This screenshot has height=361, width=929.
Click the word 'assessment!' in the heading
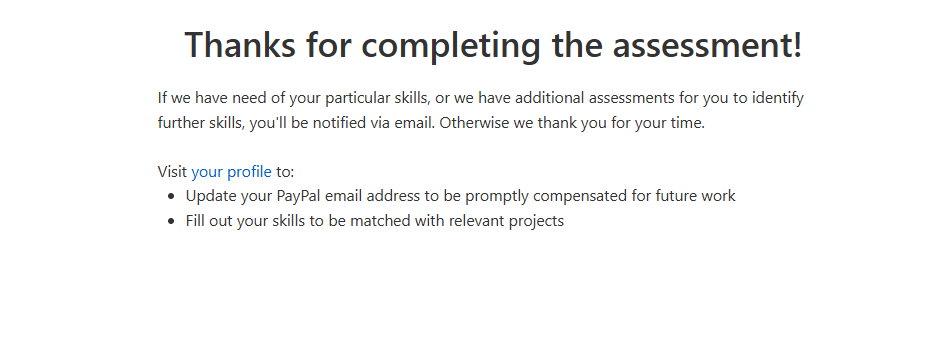click(x=707, y=44)
